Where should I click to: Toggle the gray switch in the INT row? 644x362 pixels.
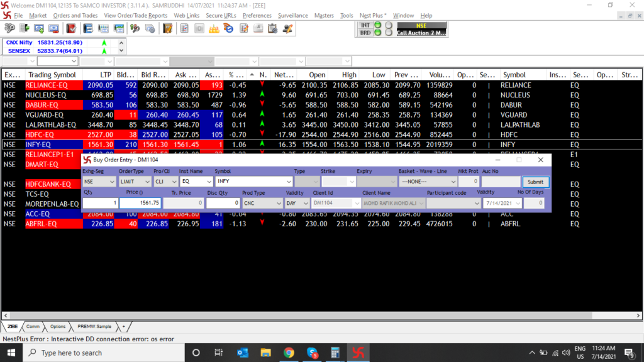[x=389, y=24]
